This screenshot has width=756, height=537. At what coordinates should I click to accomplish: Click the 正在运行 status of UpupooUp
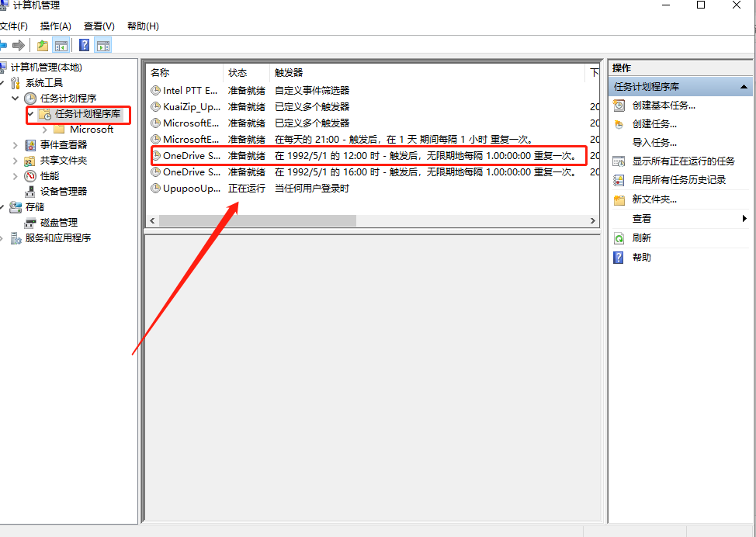click(x=246, y=189)
